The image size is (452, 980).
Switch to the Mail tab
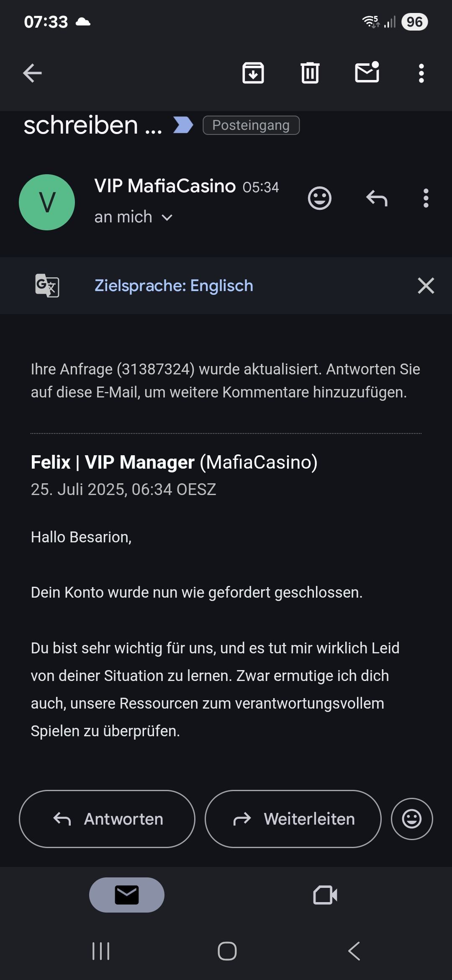(x=127, y=895)
